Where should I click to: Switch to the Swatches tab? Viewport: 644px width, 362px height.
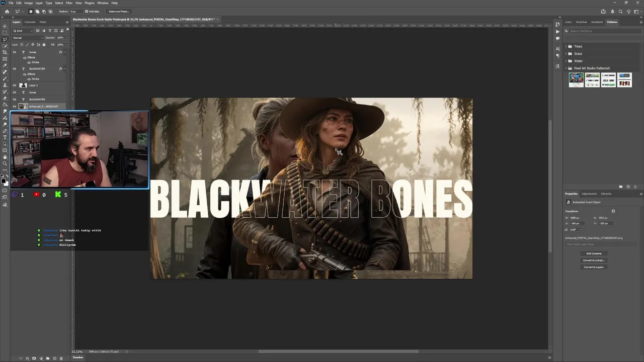581,22
